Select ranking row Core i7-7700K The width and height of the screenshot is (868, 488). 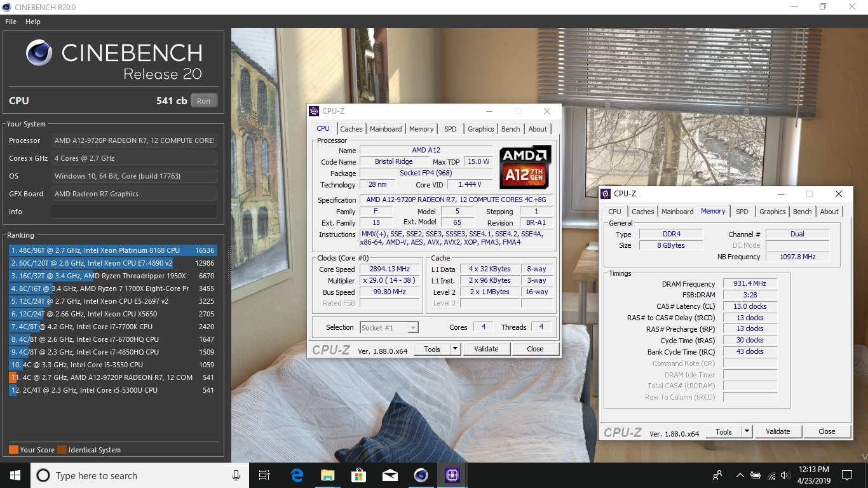(113, 327)
